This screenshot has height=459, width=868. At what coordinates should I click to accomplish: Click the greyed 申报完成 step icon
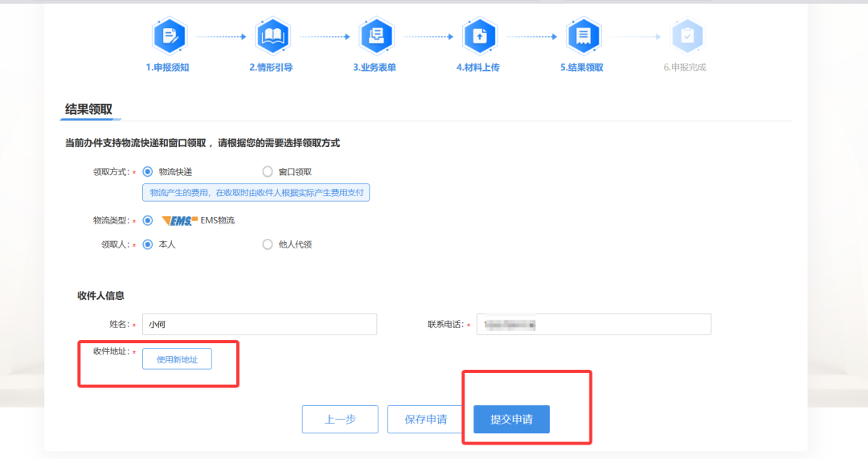click(x=686, y=36)
